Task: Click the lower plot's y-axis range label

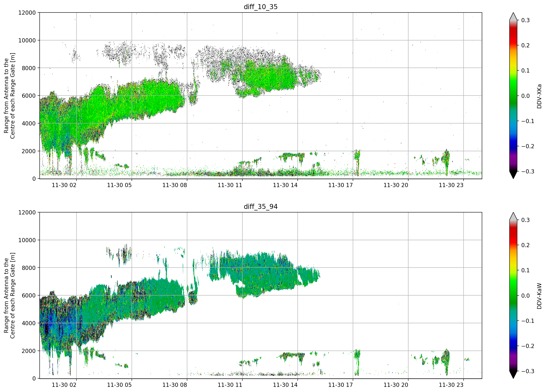Action: pyautogui.click(x=9, y=296)
